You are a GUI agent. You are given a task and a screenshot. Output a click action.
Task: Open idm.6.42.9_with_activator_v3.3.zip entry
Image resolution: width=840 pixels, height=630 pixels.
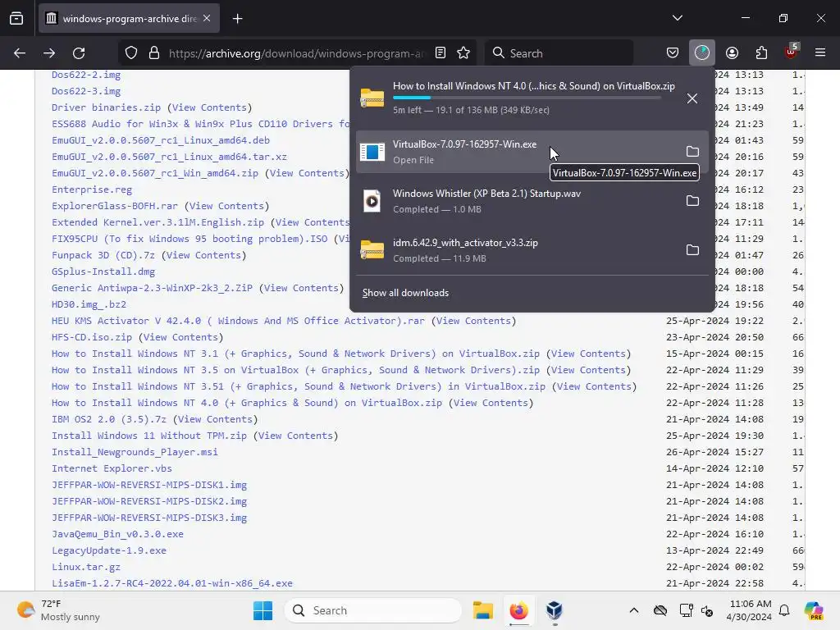[516, 250]
